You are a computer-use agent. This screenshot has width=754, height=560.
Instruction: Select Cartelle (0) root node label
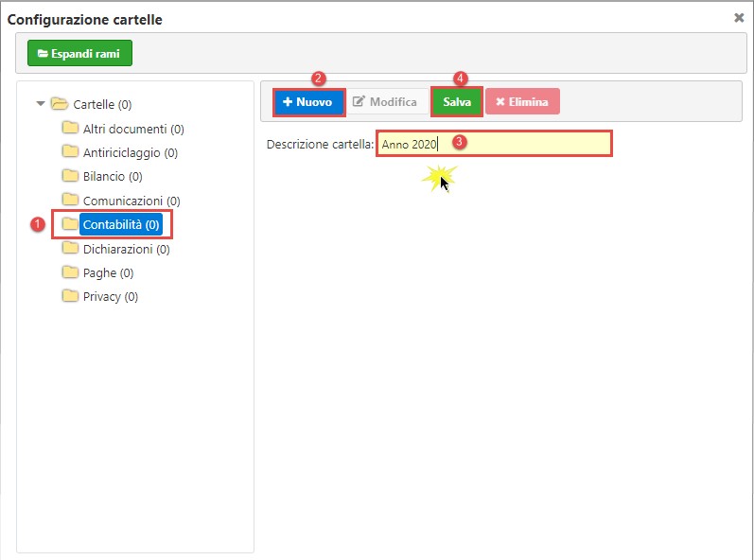[102, 104]
